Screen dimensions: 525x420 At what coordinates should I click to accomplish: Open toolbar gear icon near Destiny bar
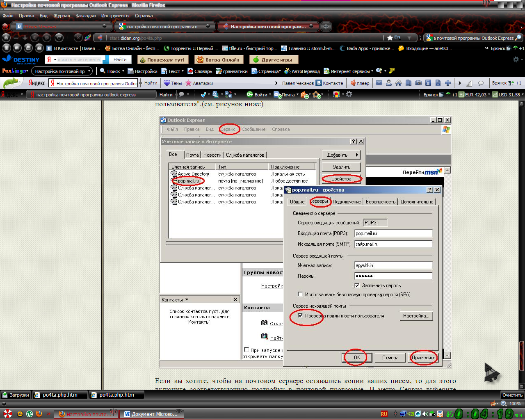[516, 59]
